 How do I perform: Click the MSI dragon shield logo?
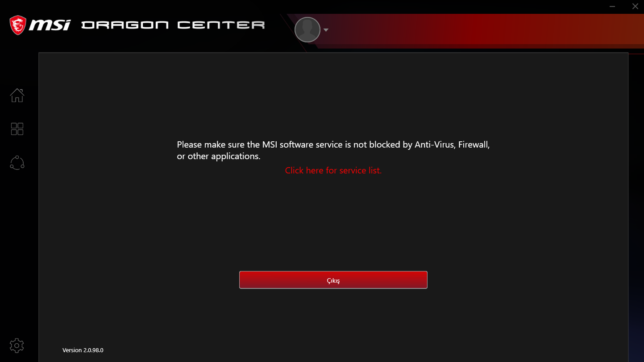point(18,25)
